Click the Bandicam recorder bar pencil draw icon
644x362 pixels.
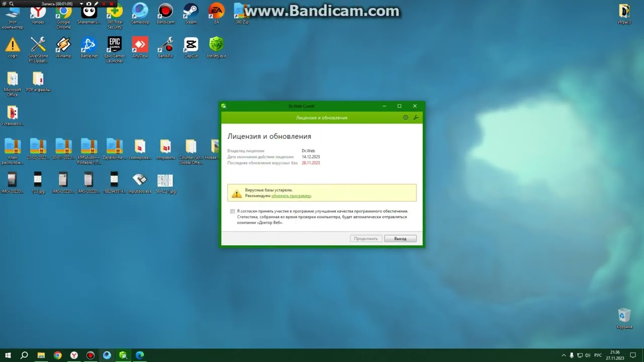pyautogui.click(x=96, y=4)
